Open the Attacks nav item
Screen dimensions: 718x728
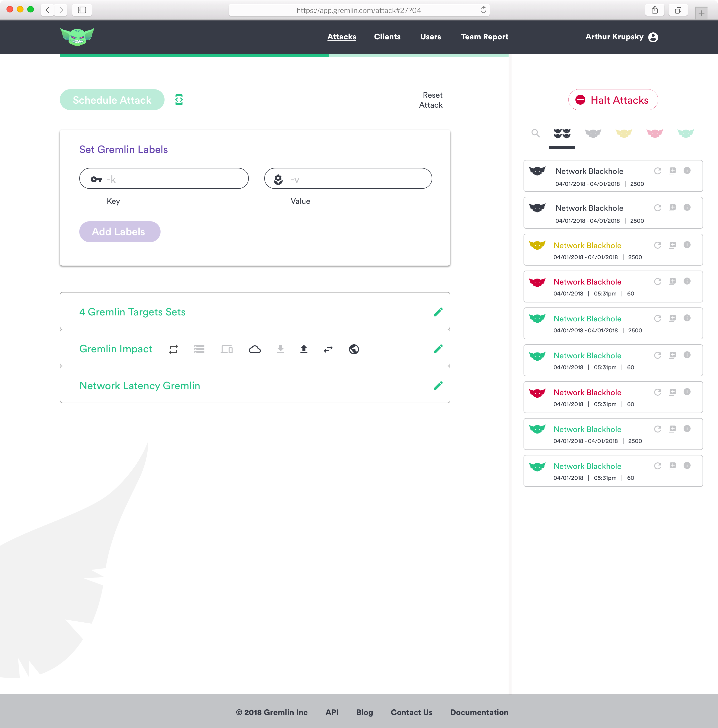pyautogui.click(x=342, y=37)
